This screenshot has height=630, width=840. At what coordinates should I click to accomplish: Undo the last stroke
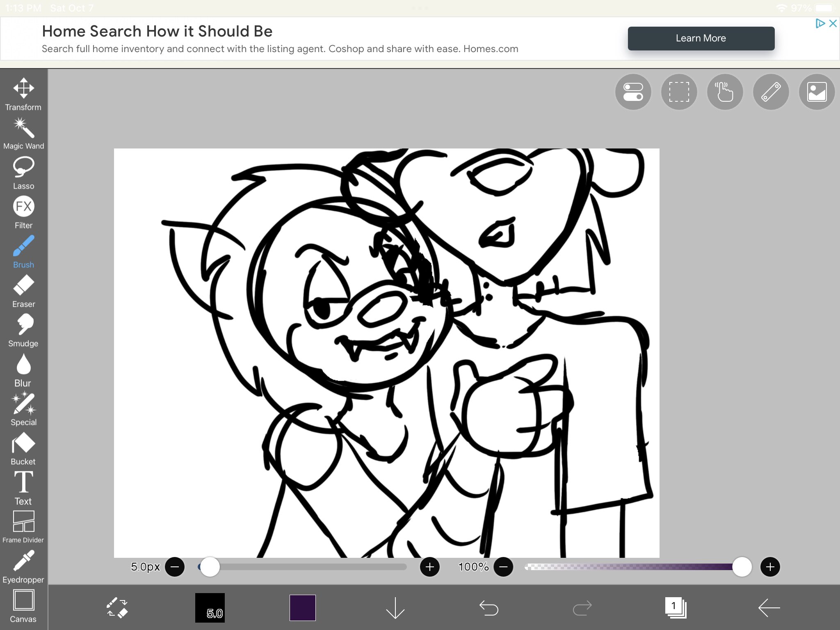point(488,608)
